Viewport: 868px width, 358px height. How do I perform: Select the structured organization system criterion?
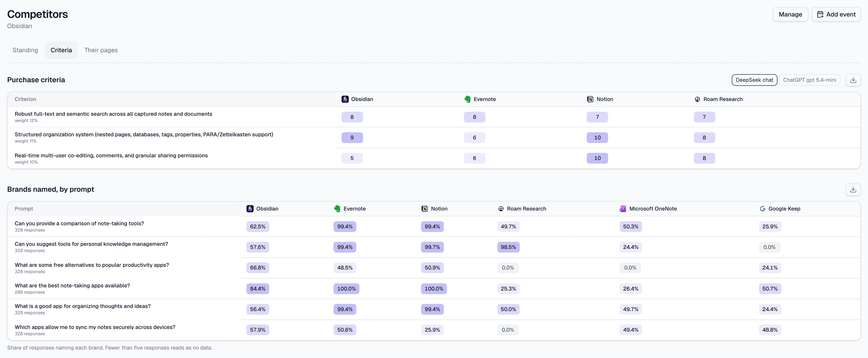(x=434, y=138)
